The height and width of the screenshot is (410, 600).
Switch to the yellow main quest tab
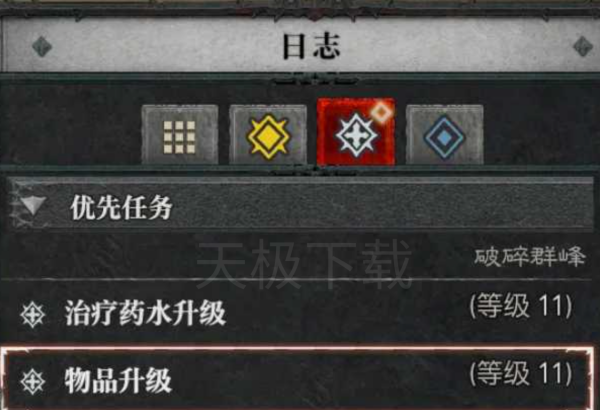tap(268, 134)
